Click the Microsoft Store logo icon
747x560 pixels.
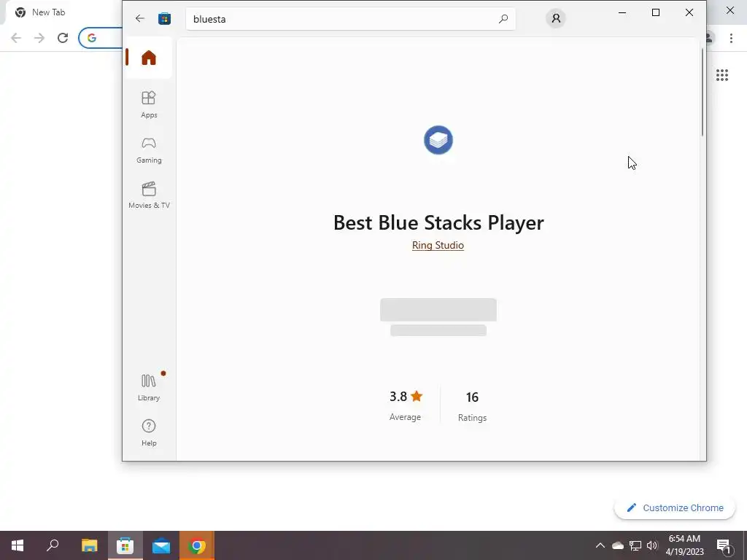pos(164,18)
